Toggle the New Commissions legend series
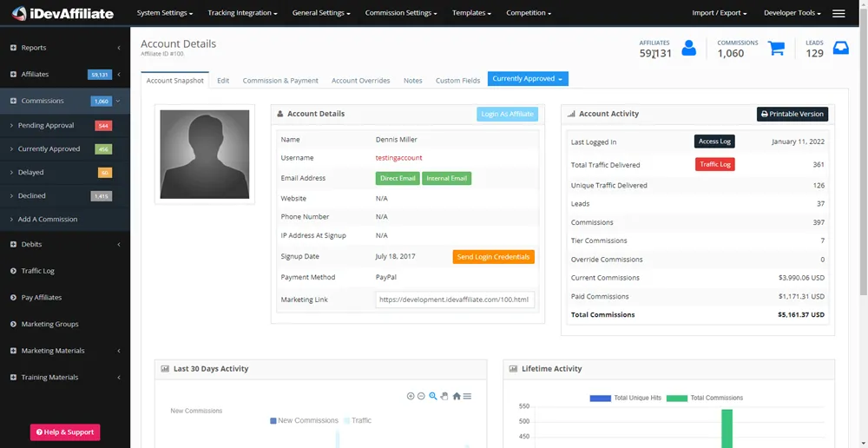The width and height of the screenshot is (868, 448). (x=304, y=420)
